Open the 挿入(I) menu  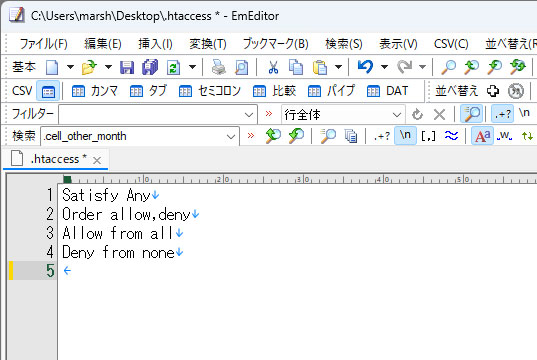coord(155,44)
